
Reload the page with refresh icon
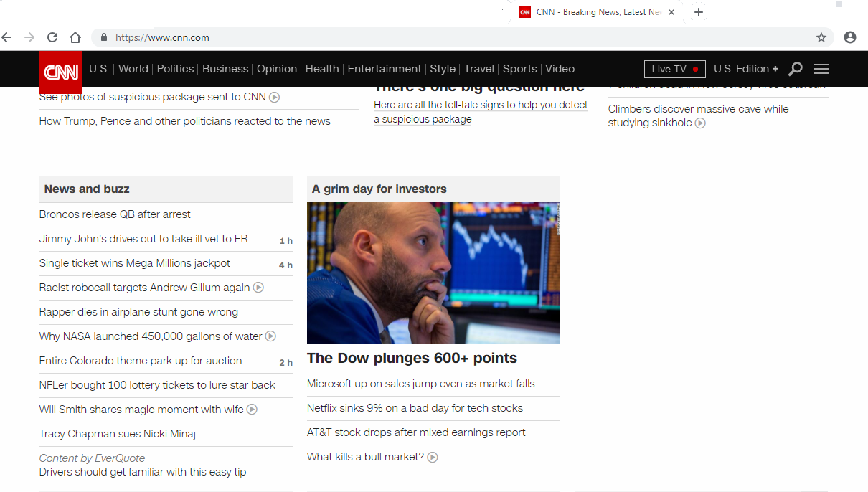point(52,37)
